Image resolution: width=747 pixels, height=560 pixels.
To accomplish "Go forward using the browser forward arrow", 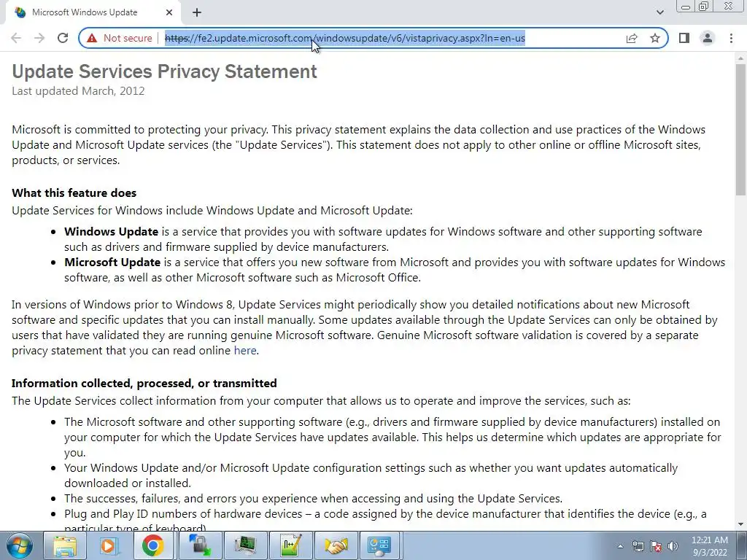I will tap(39, 38).
